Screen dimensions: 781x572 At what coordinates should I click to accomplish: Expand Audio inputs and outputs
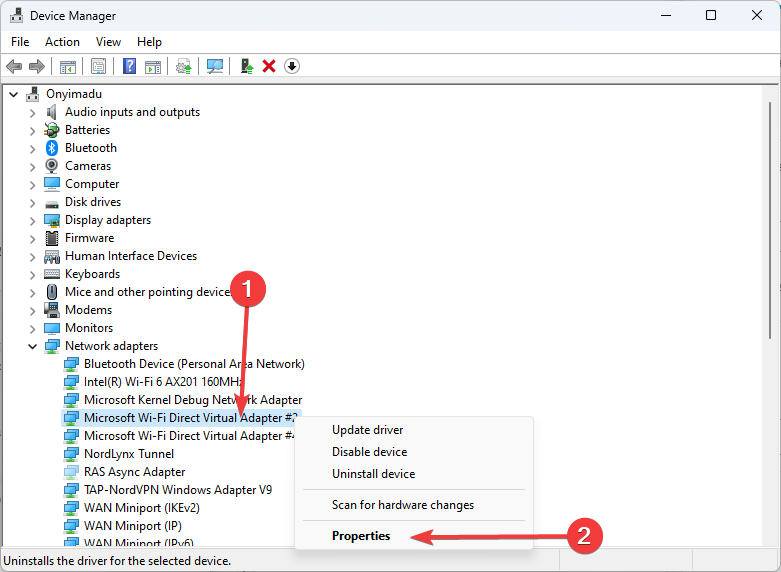[33, 113]
